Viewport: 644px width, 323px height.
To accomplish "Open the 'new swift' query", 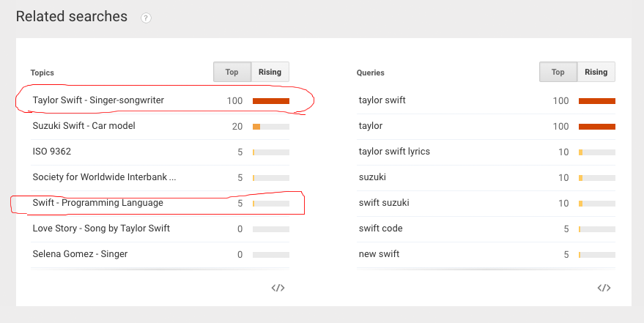I will [x=379, y=254].
